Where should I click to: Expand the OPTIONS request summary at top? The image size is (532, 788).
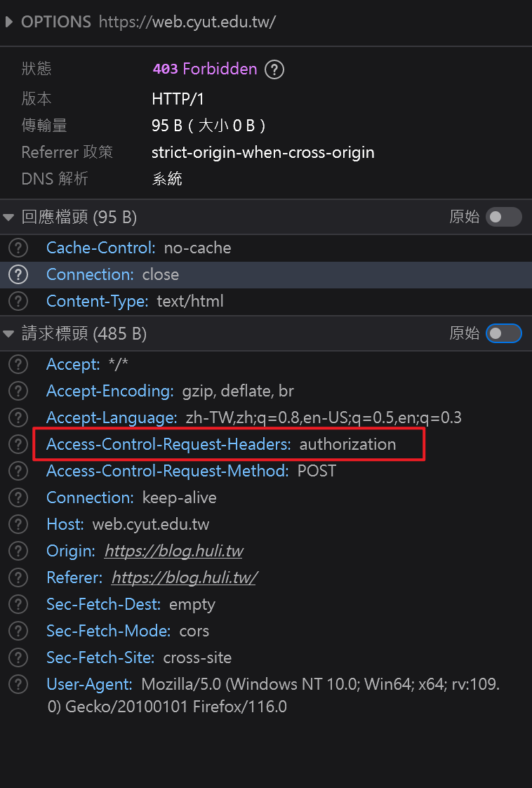coord(8,22)
